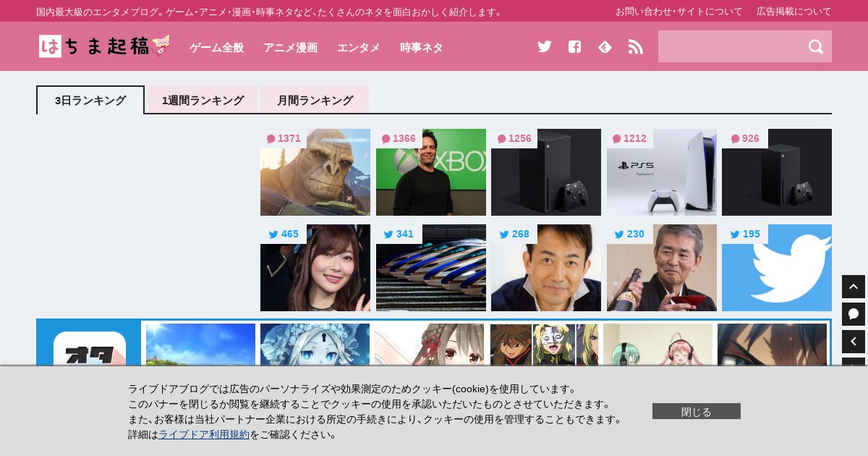The height and width of the screenshot is (456, 868).
Task: Open the article with 926 comments
Action: 777,172
